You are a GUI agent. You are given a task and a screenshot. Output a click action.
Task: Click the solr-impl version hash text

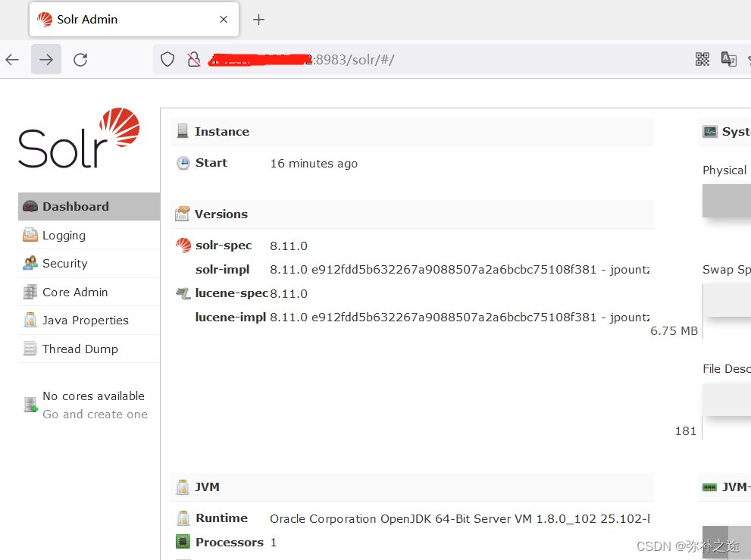tap(460, 269)
